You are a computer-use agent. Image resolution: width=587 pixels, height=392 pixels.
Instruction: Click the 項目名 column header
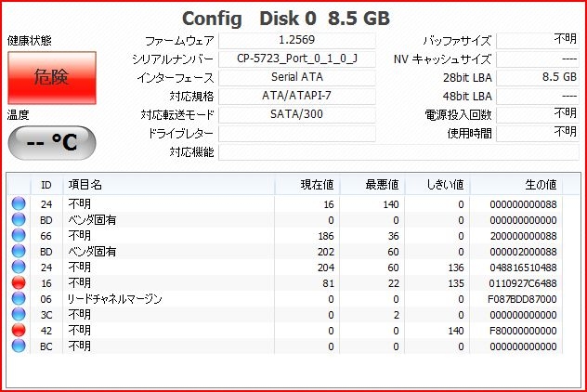coord(85,184)
